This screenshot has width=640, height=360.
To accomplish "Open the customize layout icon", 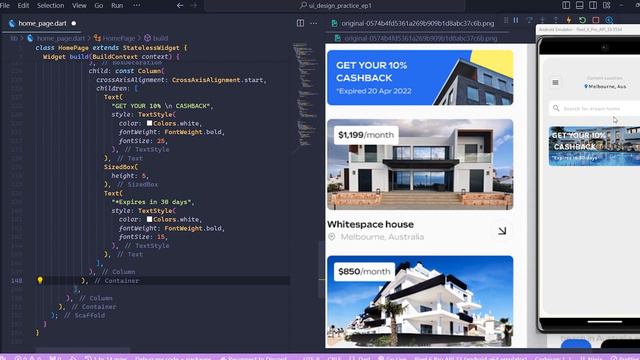I will coord(607,5).
